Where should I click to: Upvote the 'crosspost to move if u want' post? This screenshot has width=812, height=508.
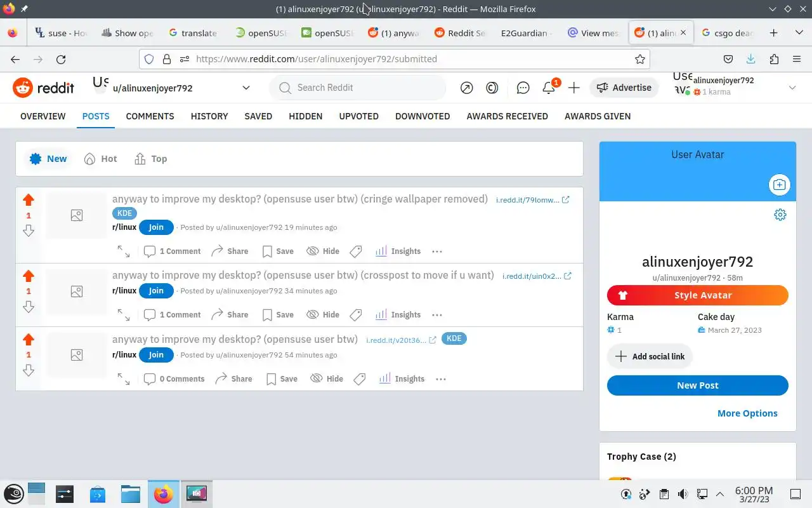[x=29, y=276]
